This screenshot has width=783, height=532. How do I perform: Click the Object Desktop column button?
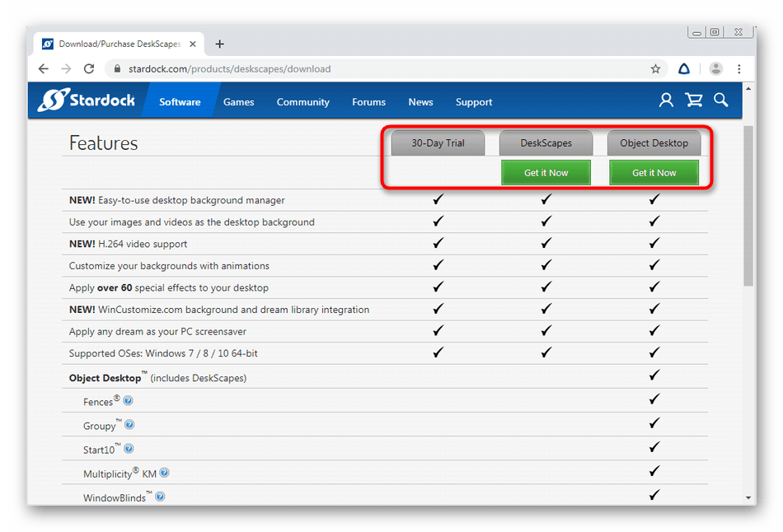point(654,143)
